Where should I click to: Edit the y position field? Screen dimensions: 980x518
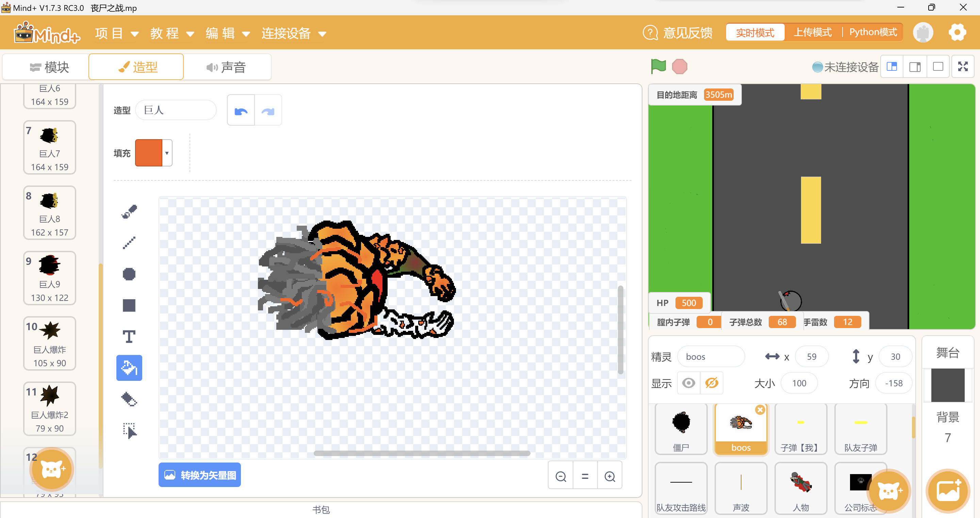click(x=896, y=357)
